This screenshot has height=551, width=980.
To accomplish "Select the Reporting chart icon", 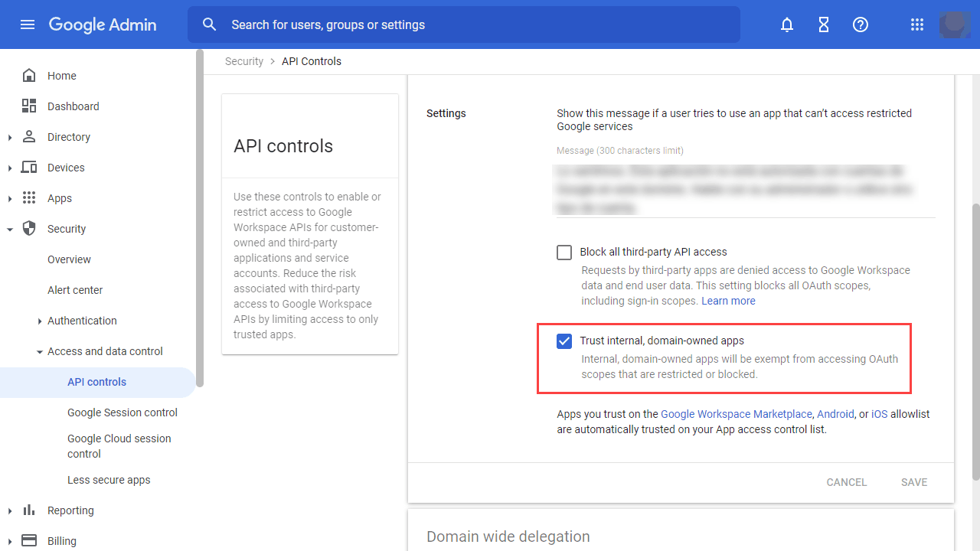I will tap(28, 510).
